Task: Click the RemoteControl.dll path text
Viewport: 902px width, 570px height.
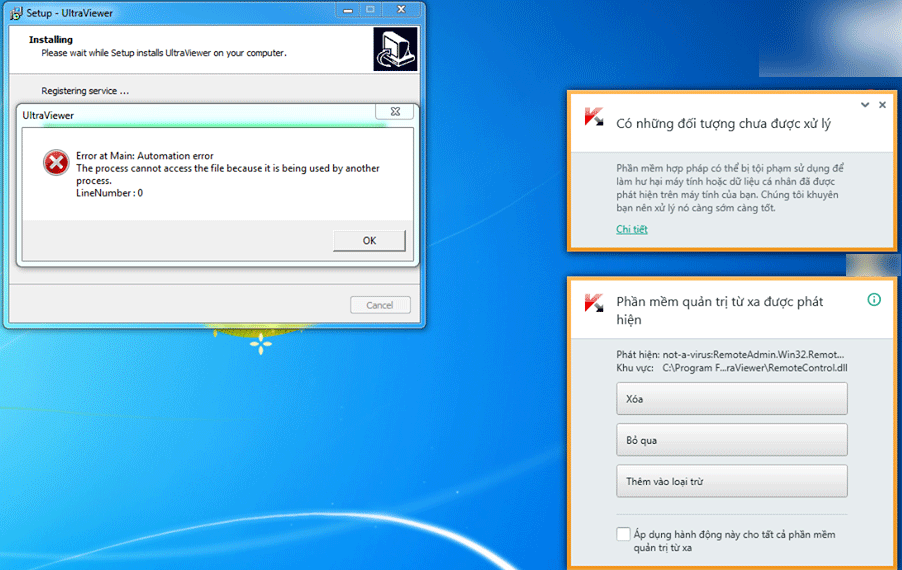Action: point(755,368)
